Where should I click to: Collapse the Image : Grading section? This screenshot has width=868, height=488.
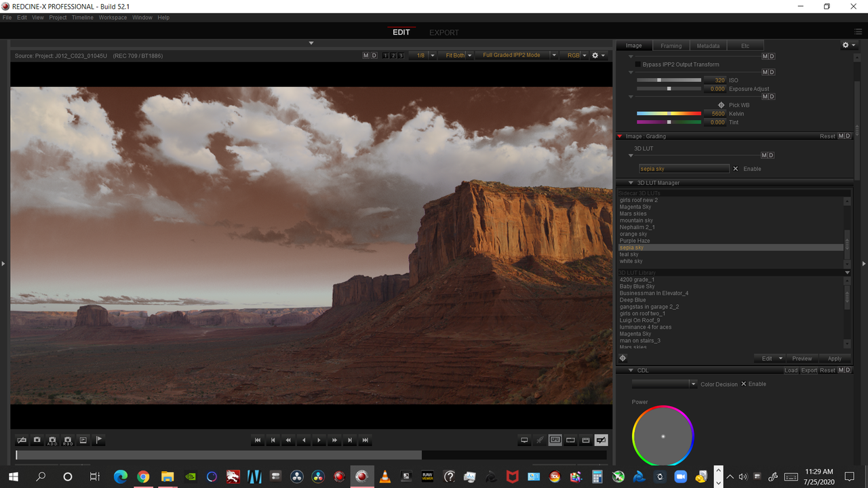pyautogui.click(x=619, y=136)
